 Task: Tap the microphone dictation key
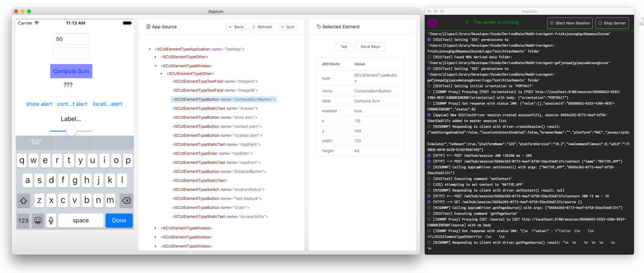(51, 220)
